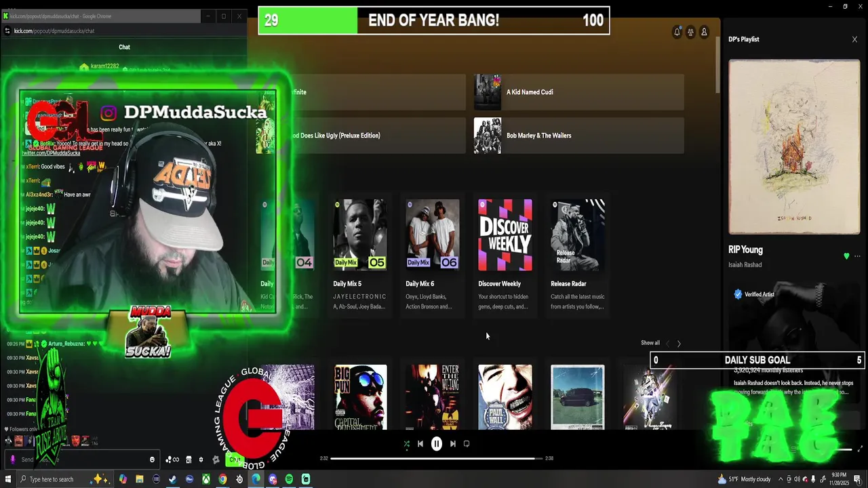Image resolution: width=868 pixels, height=488 pixels.
Task: Click the Discover Weekly title text
Action: pos(499,284)
